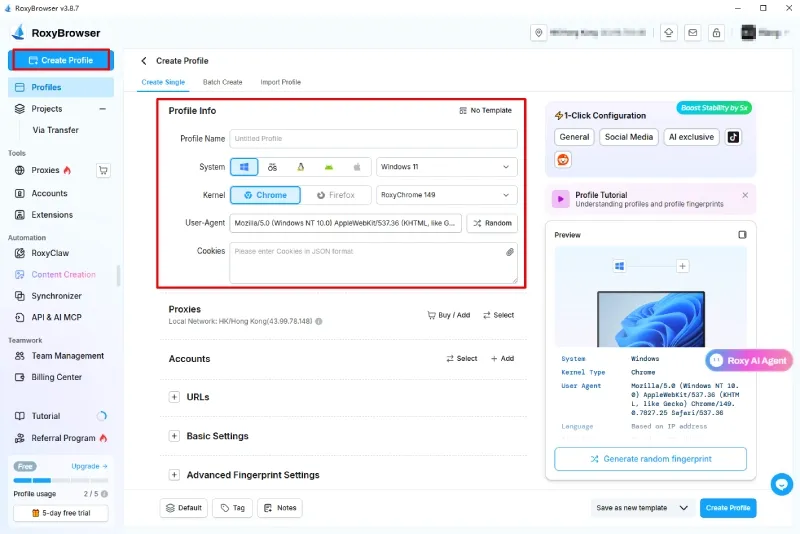This screenshot has width=800, height=534.
Task: Click the Create Profile button in sidebar
Action: [x=61, y=60]
